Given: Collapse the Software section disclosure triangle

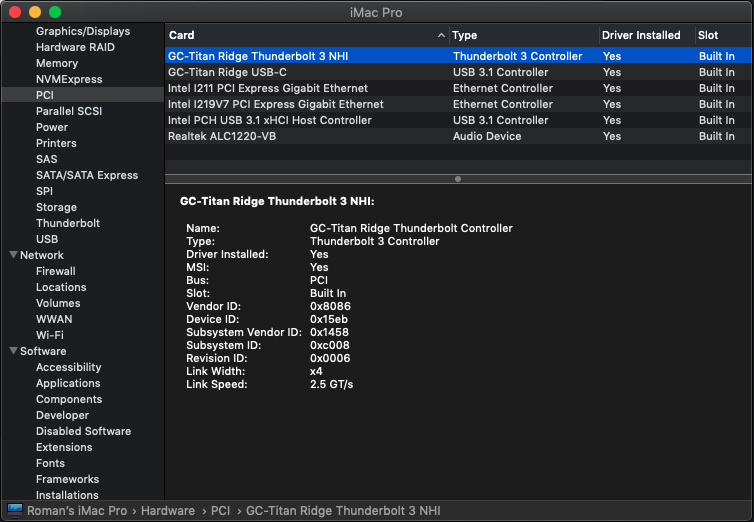Looking at the screenshot, I should pyautogui.click(x=12, y=352).
